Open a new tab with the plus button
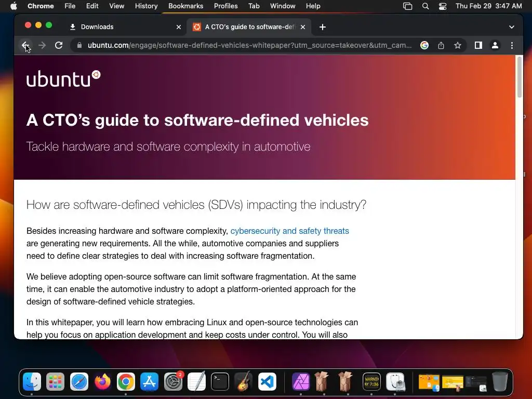Image resolution: width=532 pixels, height=399 pixels. point(322,27)
